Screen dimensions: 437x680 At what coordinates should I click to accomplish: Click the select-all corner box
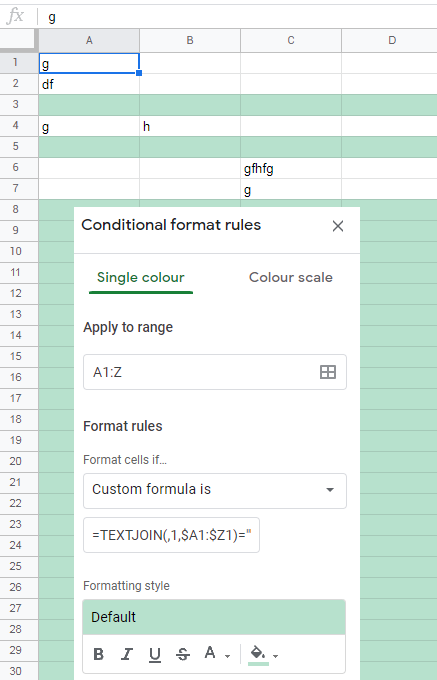19,40
